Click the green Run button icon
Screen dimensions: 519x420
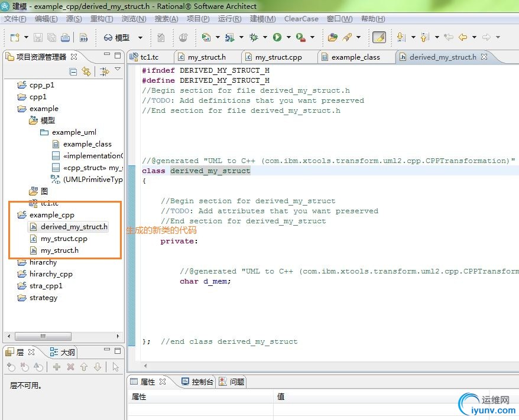click(277, 37)
